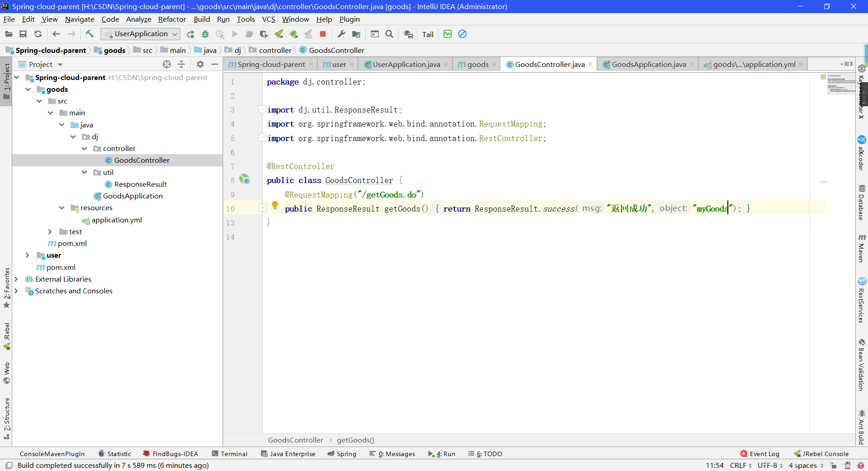Collapse all in Project panel
The image size is (868, 471).
coord(181,64)
